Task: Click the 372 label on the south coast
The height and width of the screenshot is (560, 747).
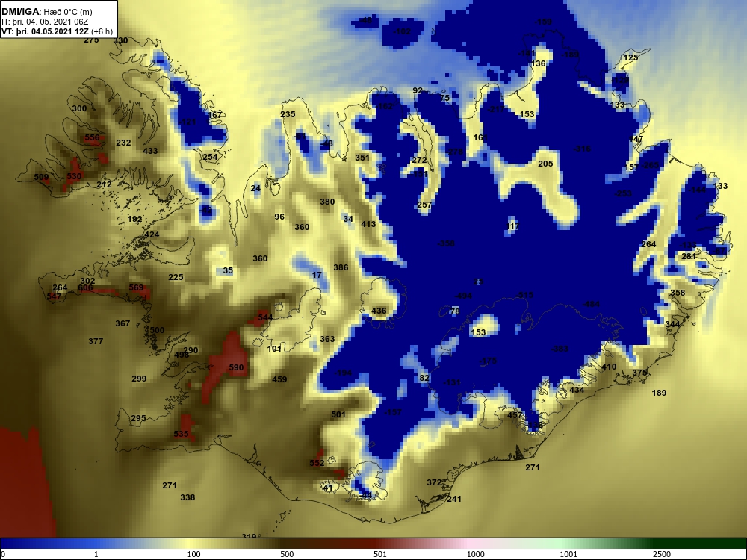Action: coord(434,482)
